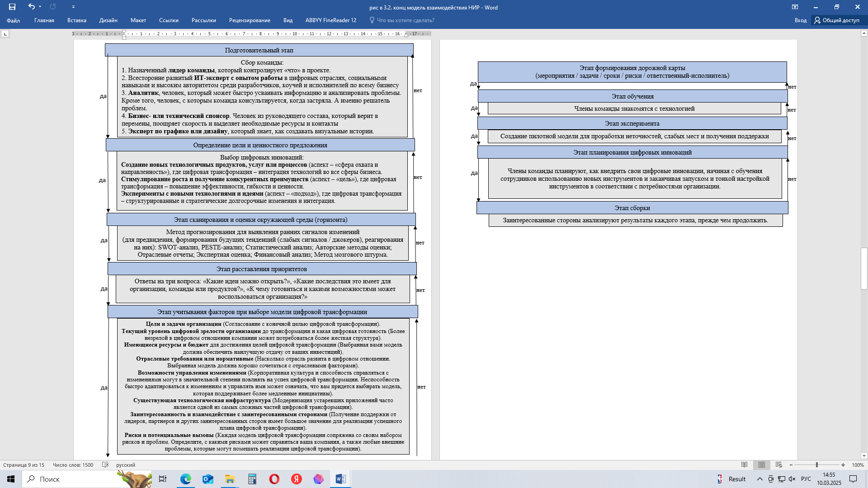Click the zoom out minus button

[791, 465]
